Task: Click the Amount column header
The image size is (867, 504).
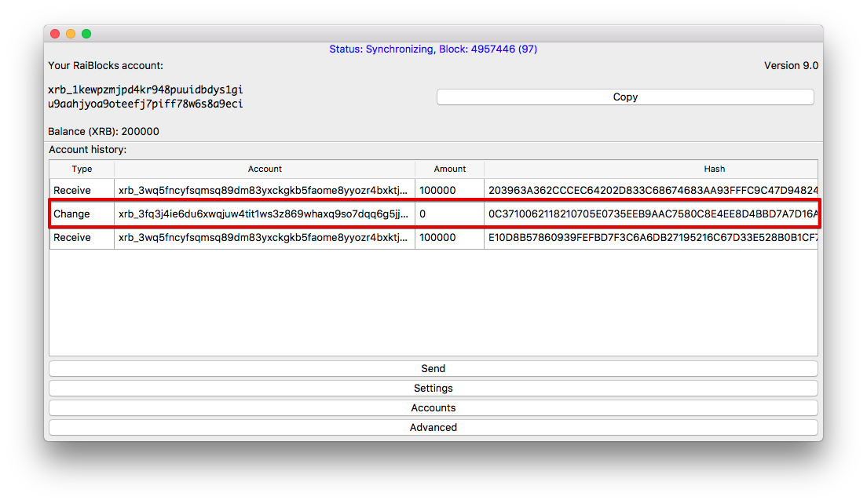Action: pos(449,169)
